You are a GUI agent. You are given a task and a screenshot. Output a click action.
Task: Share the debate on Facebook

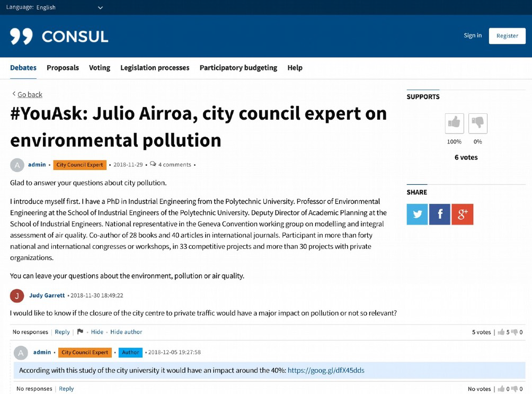(x=439, y=214)
